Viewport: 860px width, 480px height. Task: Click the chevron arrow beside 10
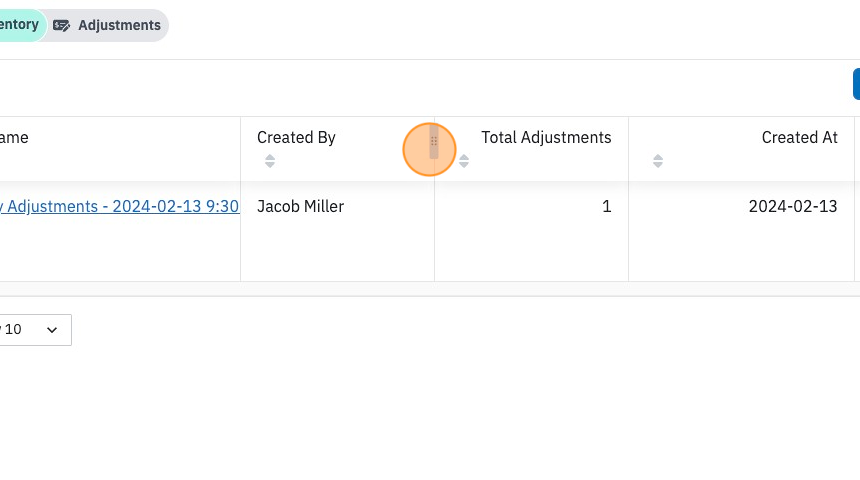[x=52, y=330]
